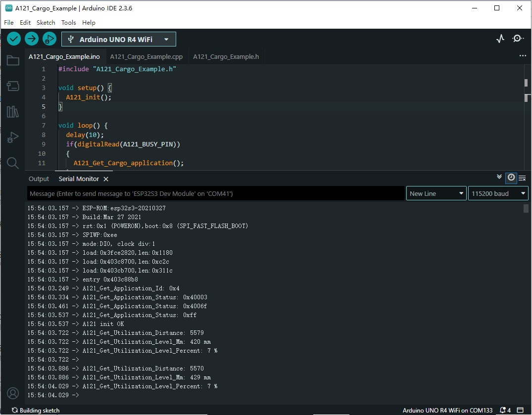Open the New Line ending dropdown
Image resolution: width=532 pixels, height=415 pixels.
click(x=436, y=193)
